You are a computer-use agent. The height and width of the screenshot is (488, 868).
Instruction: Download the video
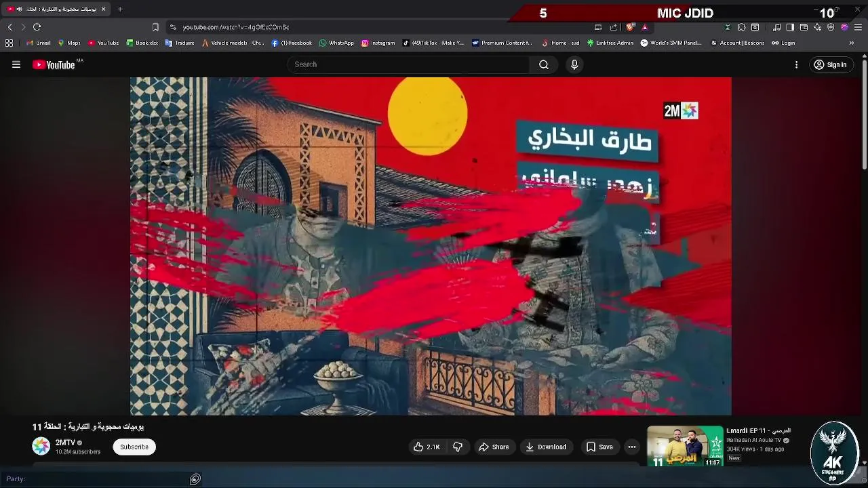point(546,447)
